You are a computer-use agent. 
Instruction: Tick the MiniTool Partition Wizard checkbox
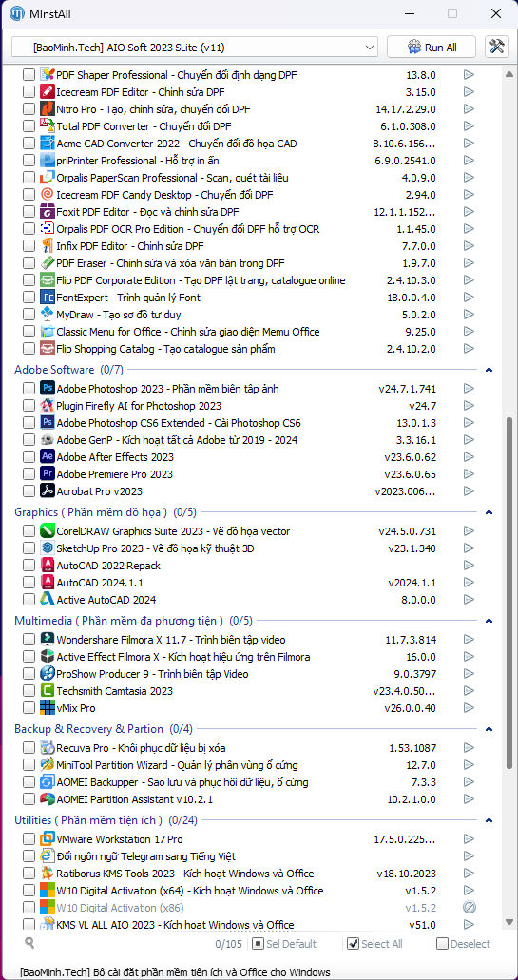coord(29,765)
